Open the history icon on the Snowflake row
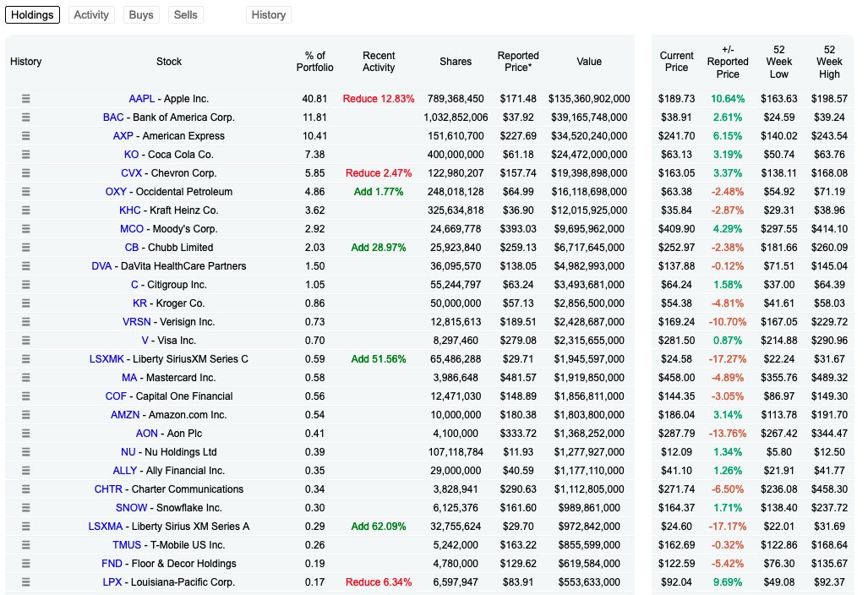The image size is (868, 595). click(26, 507)
